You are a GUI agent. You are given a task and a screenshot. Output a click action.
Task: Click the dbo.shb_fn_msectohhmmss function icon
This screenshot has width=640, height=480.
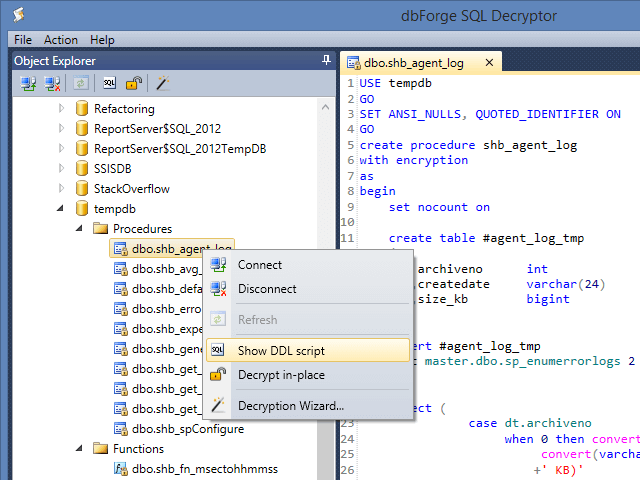[120, 469]
